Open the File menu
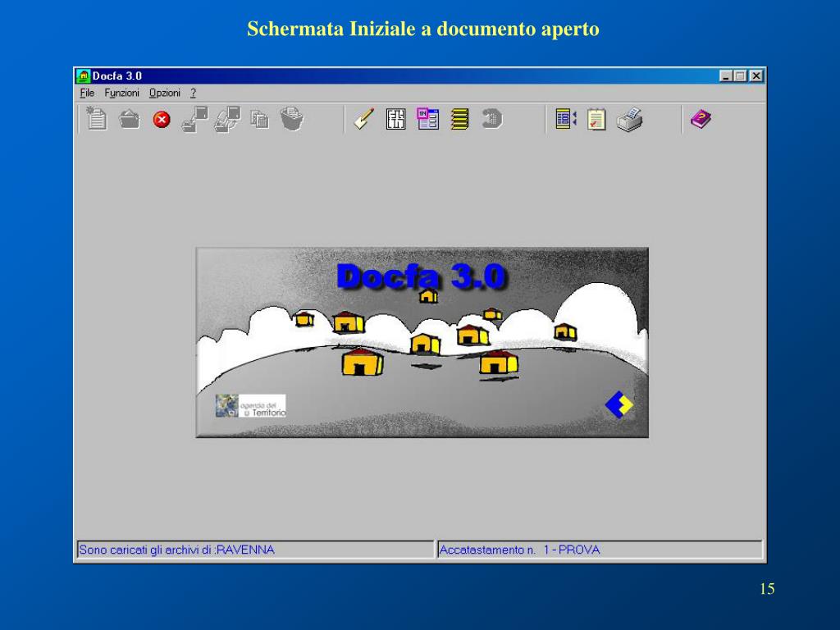 click(87, 94)
